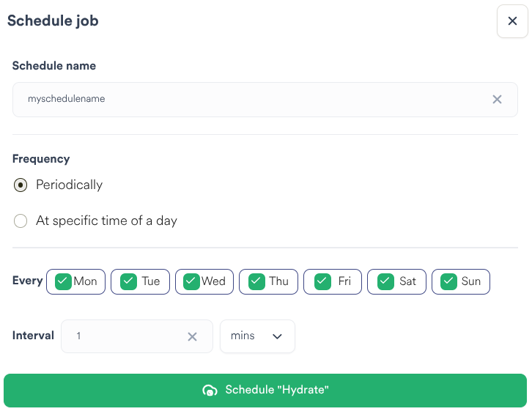This screenshot has height=414, width=532.
Task: Click the Interval field label
Action: [33, 336]
